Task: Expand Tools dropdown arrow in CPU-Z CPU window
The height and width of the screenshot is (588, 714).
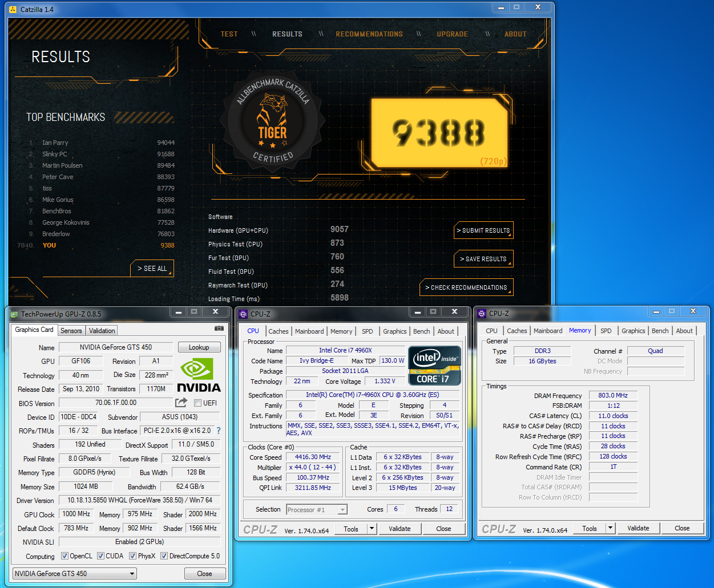Action: coord(372,529)
